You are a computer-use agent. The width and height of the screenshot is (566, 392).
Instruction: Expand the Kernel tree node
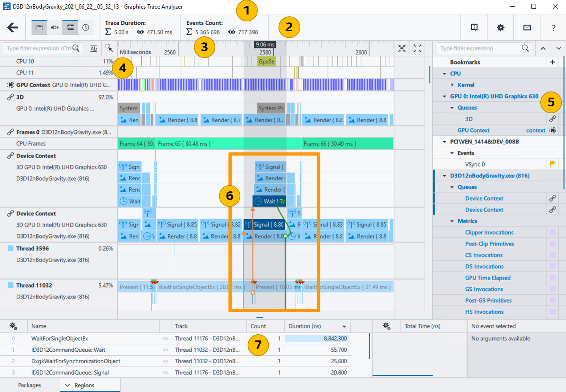[452, 85]
